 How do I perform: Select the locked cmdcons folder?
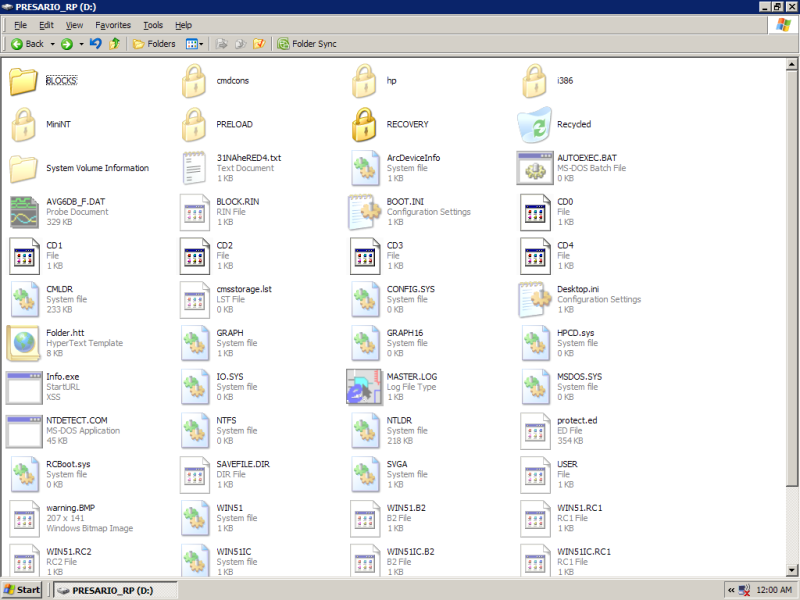click(194, 81)
